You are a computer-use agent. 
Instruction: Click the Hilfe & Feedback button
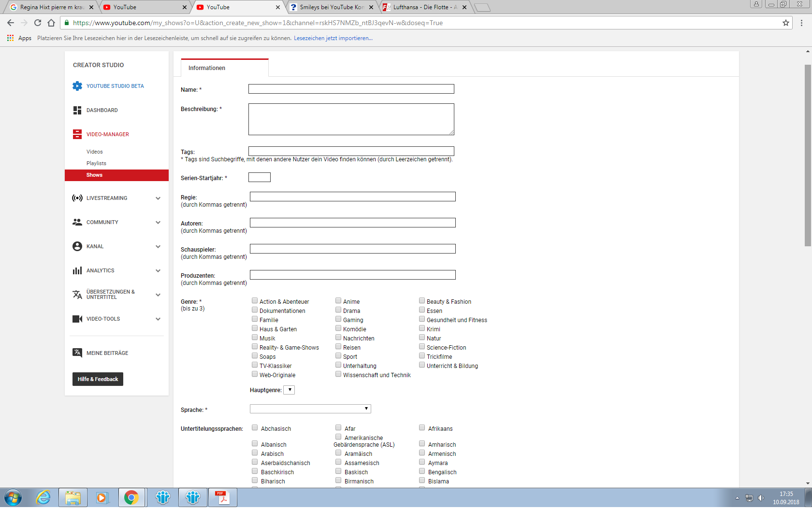(98, 379)
